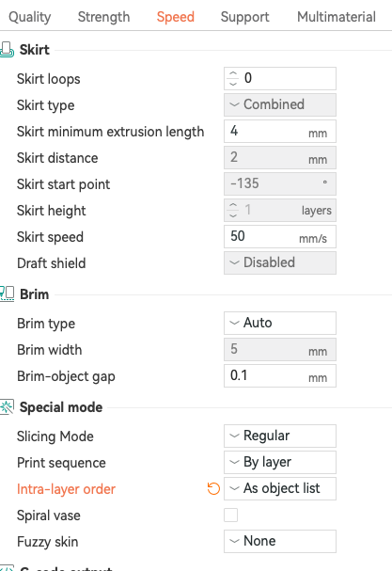
Task: Switch to the Quality tab
Action: 30,17
